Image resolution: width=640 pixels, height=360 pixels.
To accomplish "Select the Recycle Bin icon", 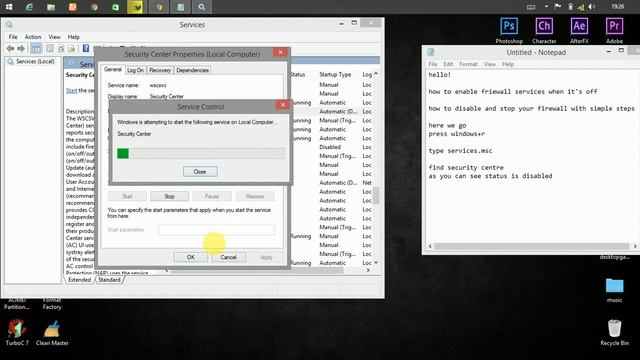I will pos(614,332).
